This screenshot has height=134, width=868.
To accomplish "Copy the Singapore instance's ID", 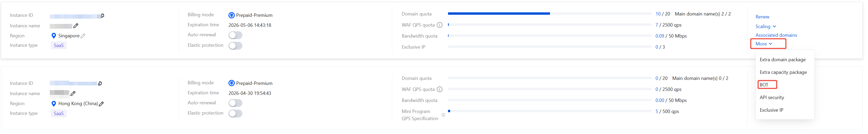I will click(x=102, y=16).
